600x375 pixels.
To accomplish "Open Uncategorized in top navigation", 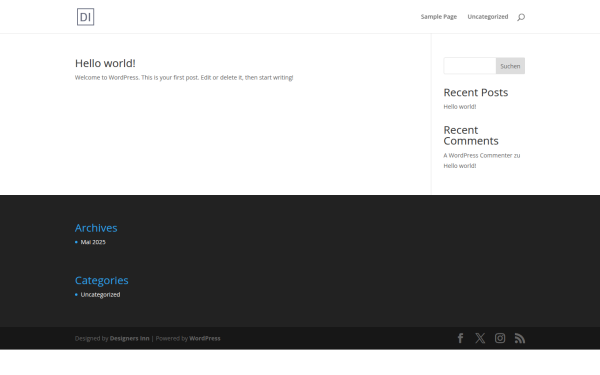I will 488,17.
